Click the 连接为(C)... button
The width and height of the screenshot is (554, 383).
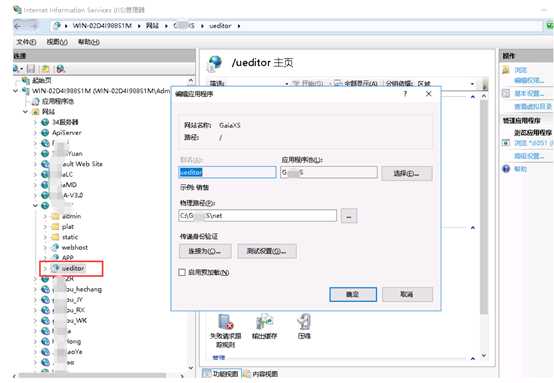pos(205,251)
